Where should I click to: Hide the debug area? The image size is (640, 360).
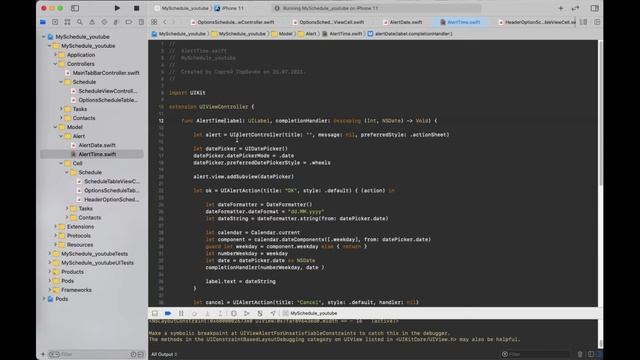[155, 313]
